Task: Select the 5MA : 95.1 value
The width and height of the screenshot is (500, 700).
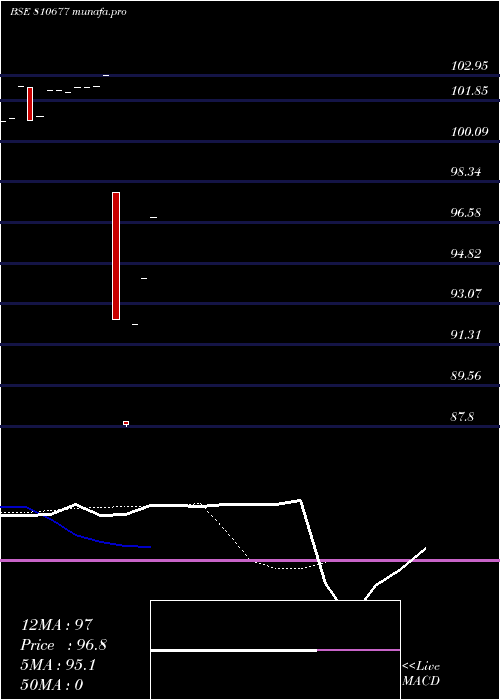Action: (x=58, y=665)
